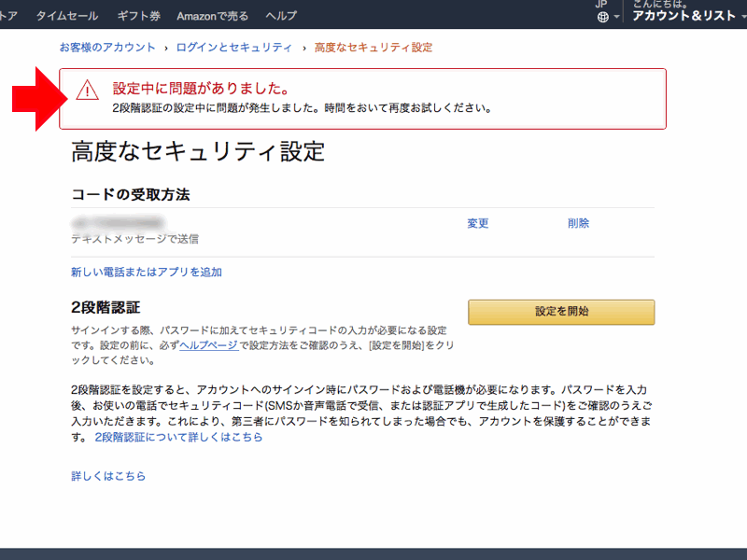747x560 pixels.
Task: Click 新しい電話またはアプリを追加 link
Action: click(x=147, y=273)
